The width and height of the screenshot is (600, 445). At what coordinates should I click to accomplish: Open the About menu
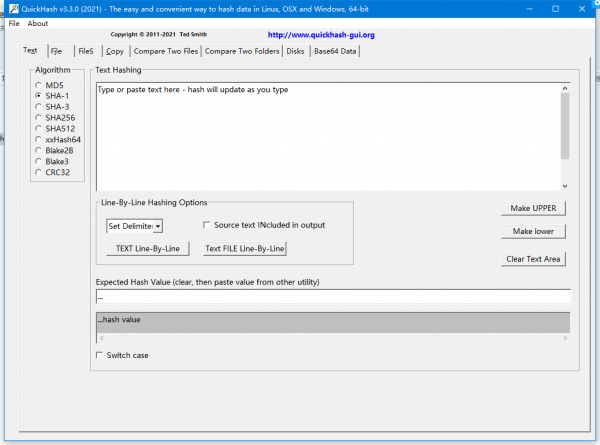tap(38, 23)
